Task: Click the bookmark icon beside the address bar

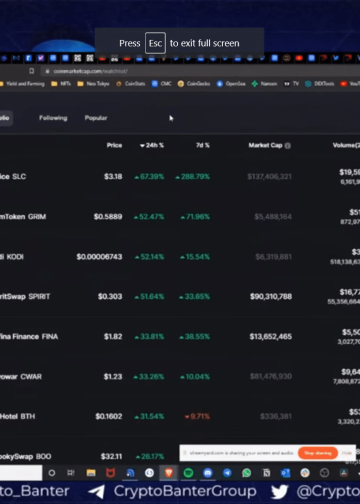Action: [x=32, y=71]
